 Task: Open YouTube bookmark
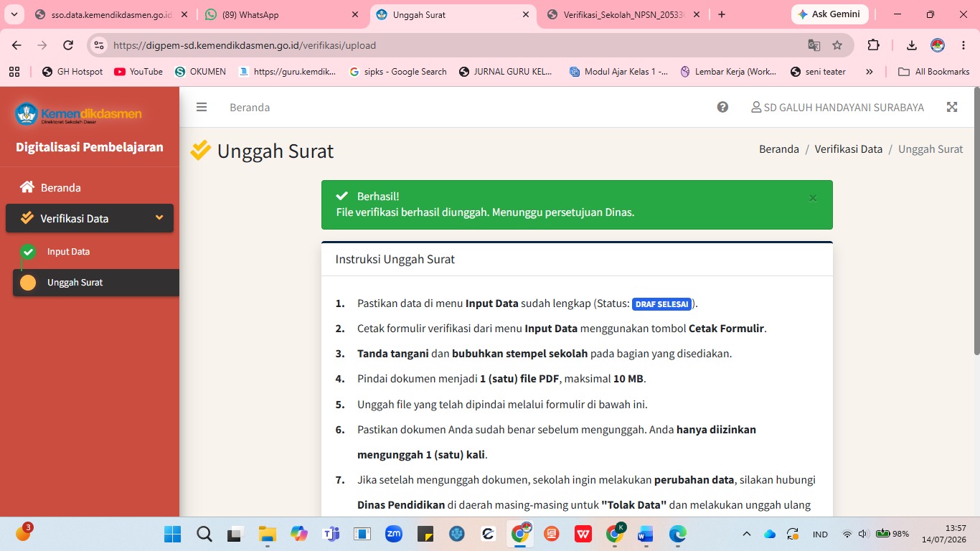138,72
